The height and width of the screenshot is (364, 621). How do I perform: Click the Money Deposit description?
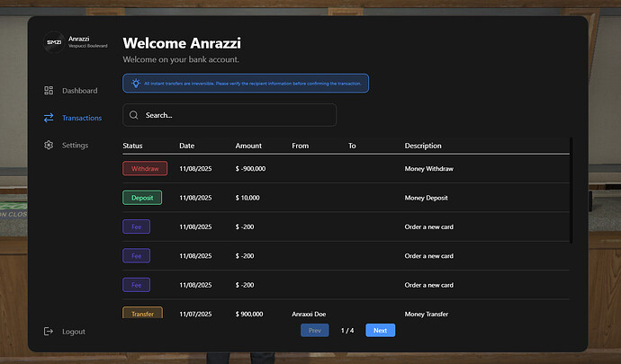tap(426, 198)
